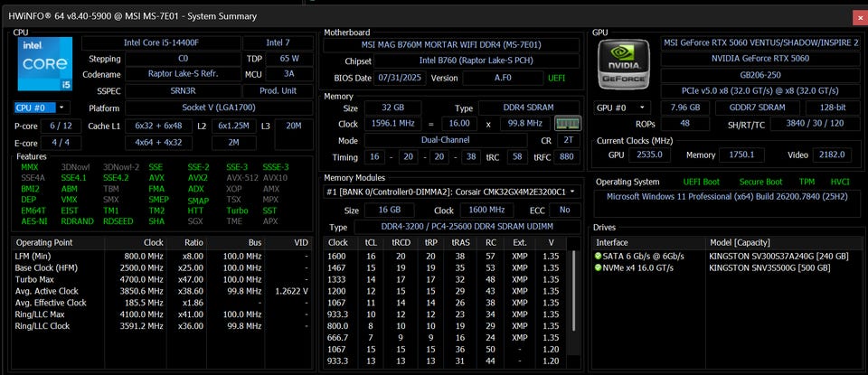Screen dimensions: 868x375
Task: Select the Avg. Active Clock row
Action: point(162,291)
